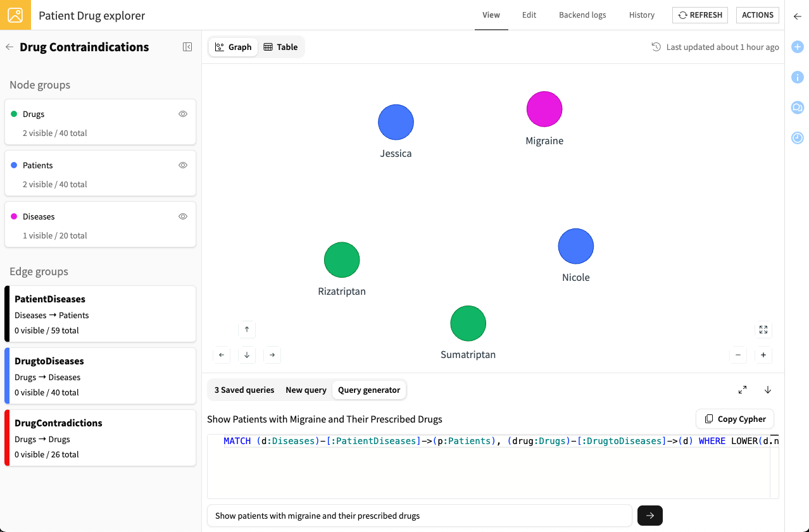The image size is (809, 532).
Task: Toggle visibility of Diseases node group
Action: point(183,217)
